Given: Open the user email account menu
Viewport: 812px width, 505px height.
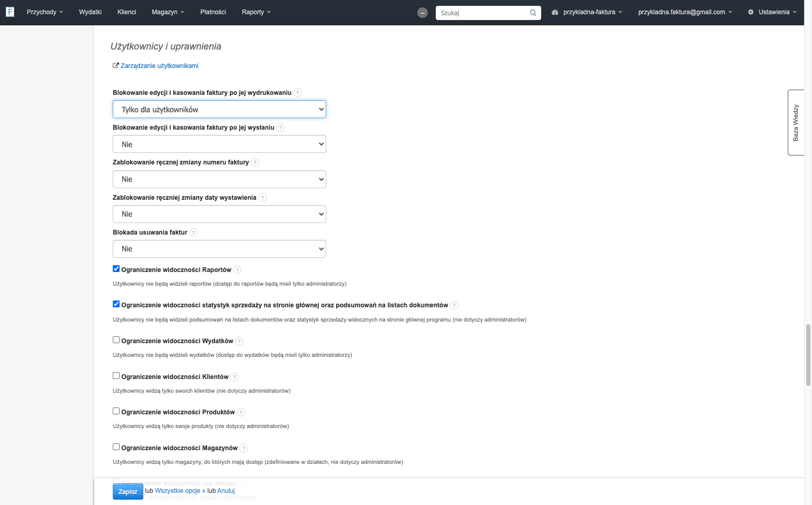Looking at the screenshot, I should (x=685, y=12).
